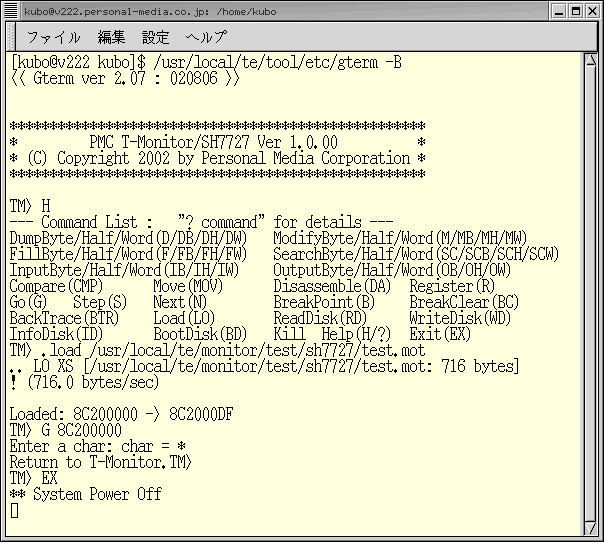
Task: Click 'Move(MOV)' text
Action: tap(188, 286)
